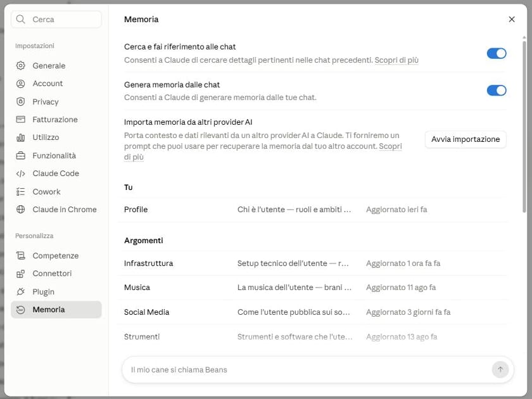The width and height of the screenshot is (532, 399).
Task: Click 'Aggiornato 1 ora fa fa' text
Action: 403,263
